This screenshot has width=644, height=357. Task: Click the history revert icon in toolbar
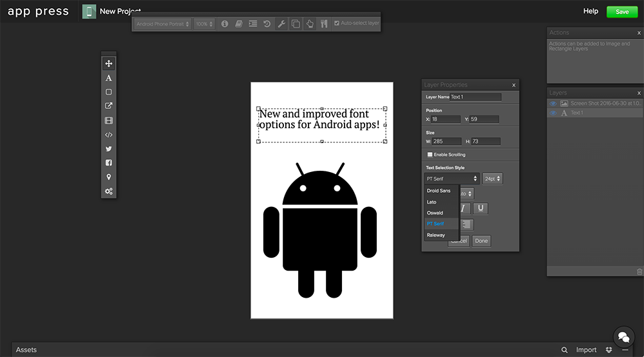tap(267, 24)
